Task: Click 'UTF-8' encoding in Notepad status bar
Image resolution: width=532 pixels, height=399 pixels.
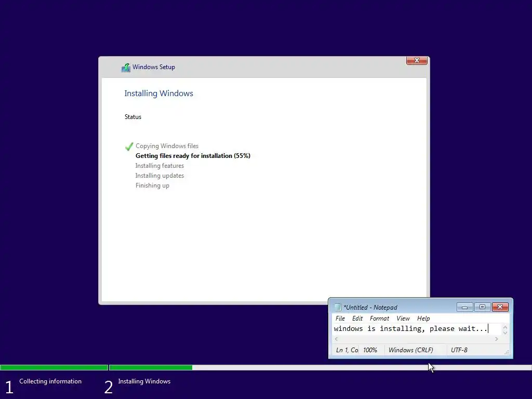Action: click(x=459, y=350)
